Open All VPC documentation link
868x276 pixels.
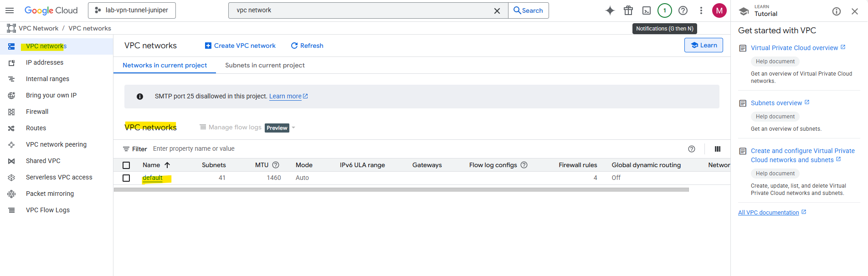coord(772,213)
